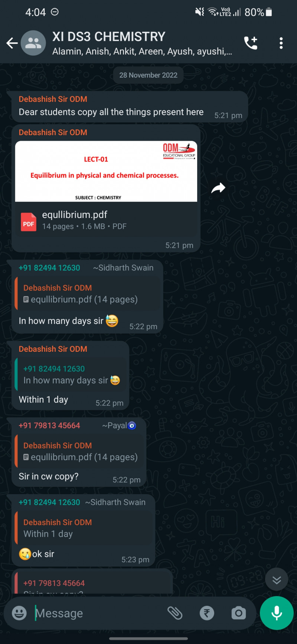Focus the Message text input field
The height and width of the screenshot is (644, 297).
pyautogui.click(x=98, y=613)
